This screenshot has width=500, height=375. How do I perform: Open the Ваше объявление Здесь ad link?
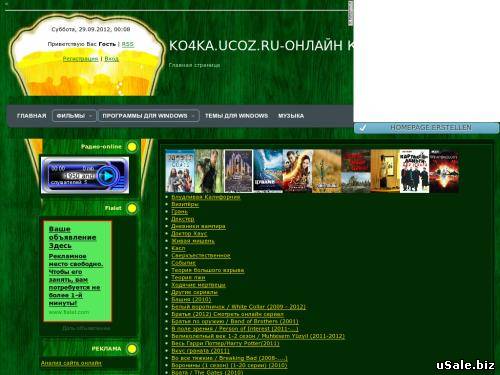click(72, 237)
